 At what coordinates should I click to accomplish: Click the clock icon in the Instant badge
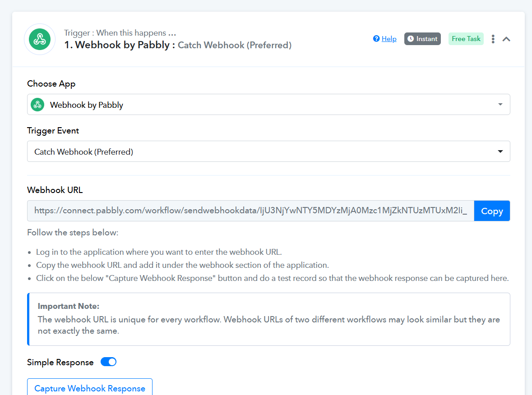click(x=411, y=39)
